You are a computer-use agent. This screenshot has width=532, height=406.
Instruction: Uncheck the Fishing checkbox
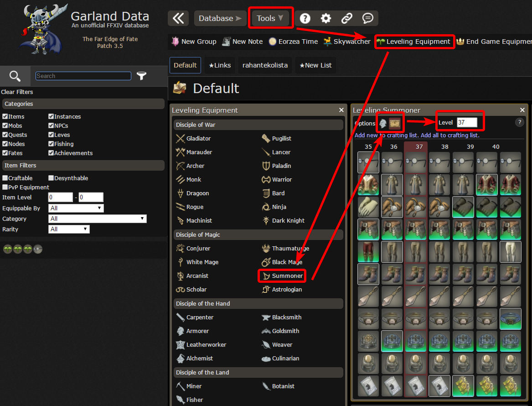[x=51, y=144]
